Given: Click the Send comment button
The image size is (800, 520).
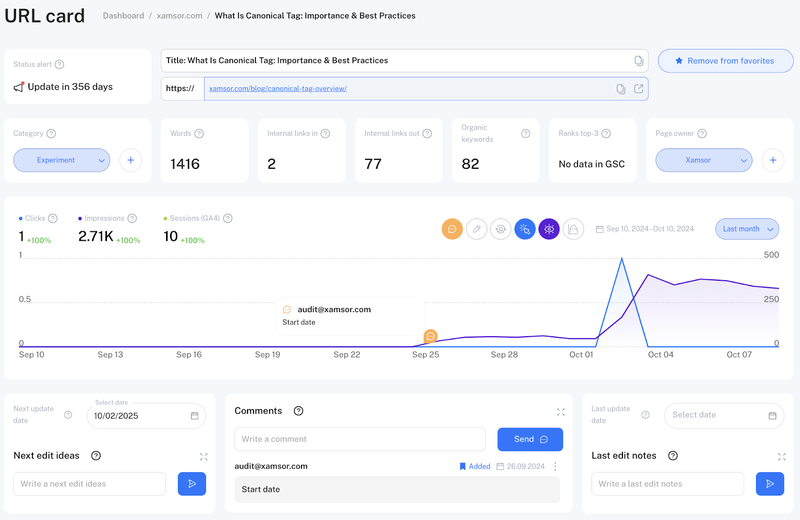Looking at the screenshot, I should coord(530,439).
